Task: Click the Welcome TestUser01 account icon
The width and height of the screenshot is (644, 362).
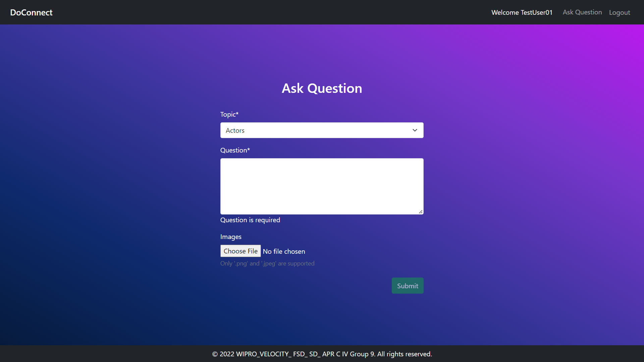Action: point(522,12)
